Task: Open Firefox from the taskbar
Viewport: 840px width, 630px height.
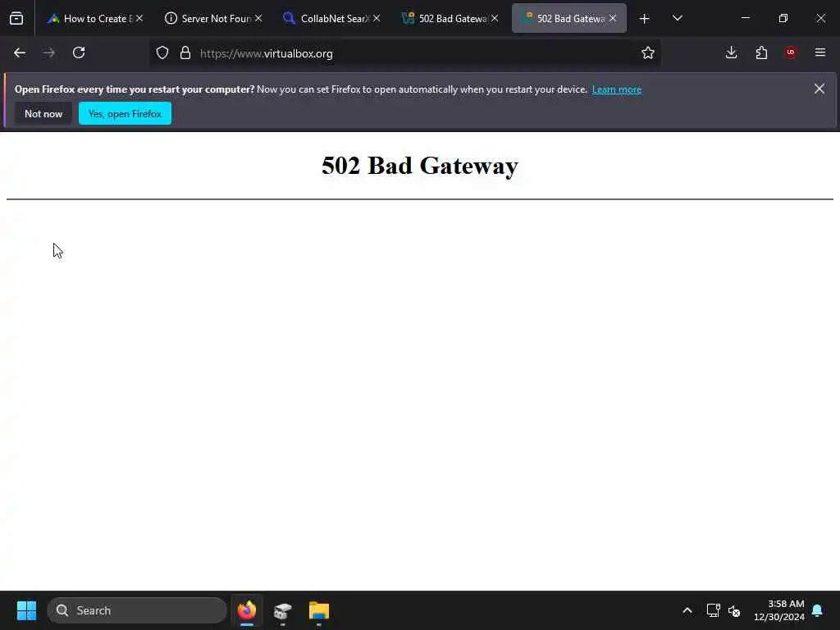Action: point(246,610)
